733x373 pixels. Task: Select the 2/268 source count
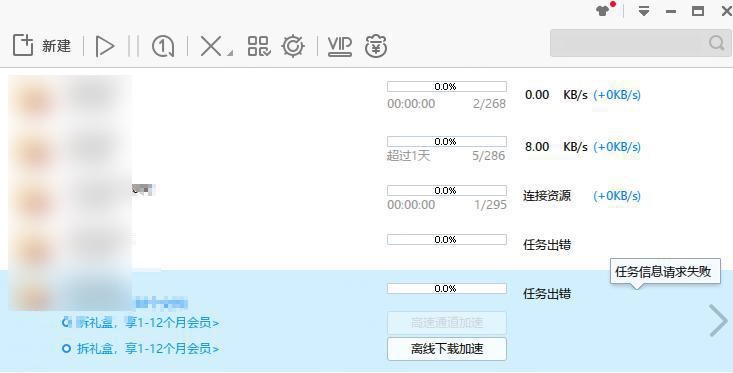pos(489,104)
